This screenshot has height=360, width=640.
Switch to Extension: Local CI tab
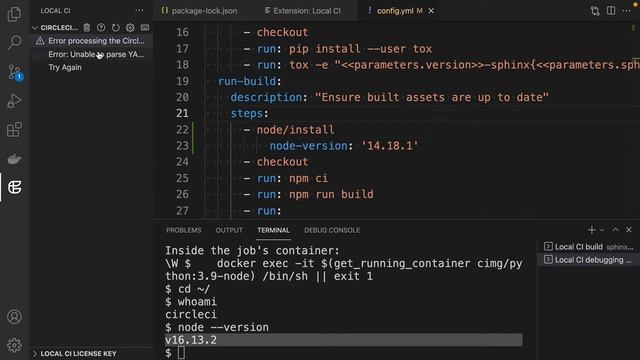click(302, 11)
